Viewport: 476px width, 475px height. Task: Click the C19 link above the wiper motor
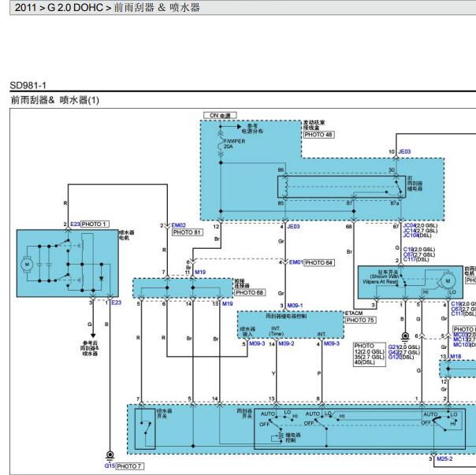pos(408,250)
